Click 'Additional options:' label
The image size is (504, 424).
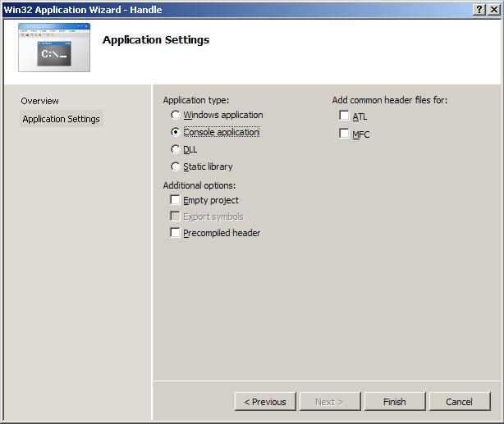tap(199, 185)
